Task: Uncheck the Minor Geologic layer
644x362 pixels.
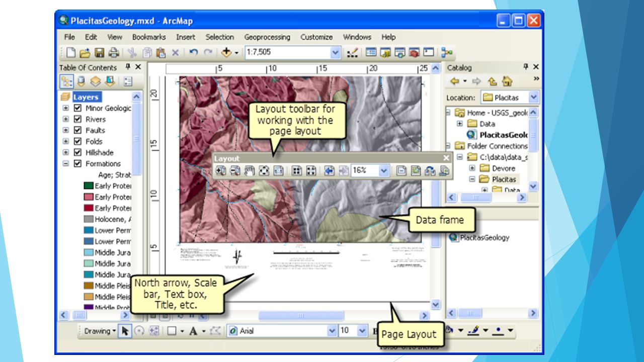Action: point(77,108)
